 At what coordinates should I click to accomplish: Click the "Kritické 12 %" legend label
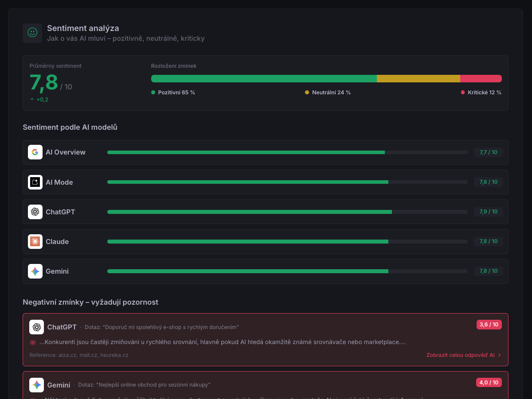click(485, 93)
